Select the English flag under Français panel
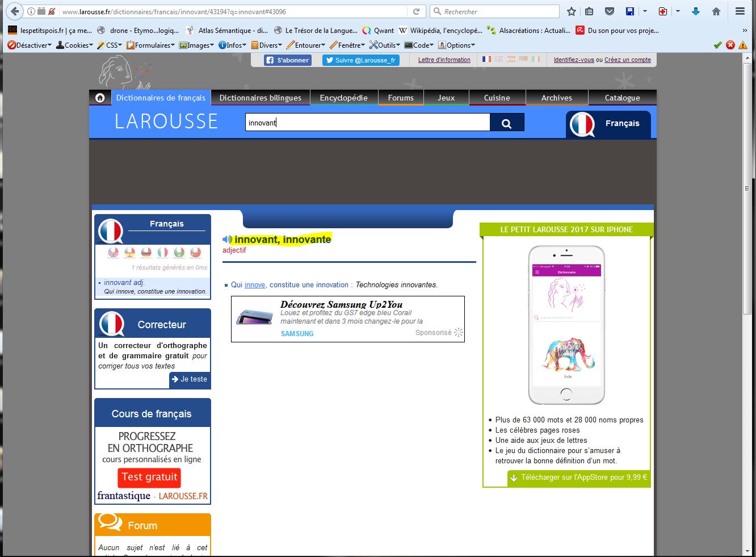This screenshot has width=756, height=557. (x=114, y=253)
